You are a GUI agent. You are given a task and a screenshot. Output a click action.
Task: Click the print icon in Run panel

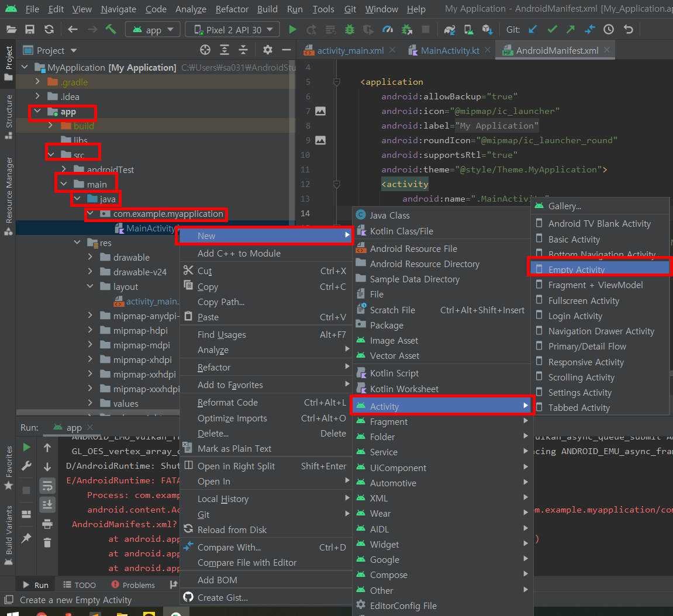click(47, 524)
